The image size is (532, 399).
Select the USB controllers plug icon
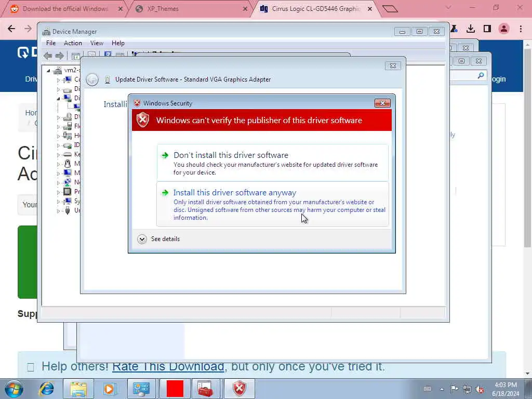(68, 210)
